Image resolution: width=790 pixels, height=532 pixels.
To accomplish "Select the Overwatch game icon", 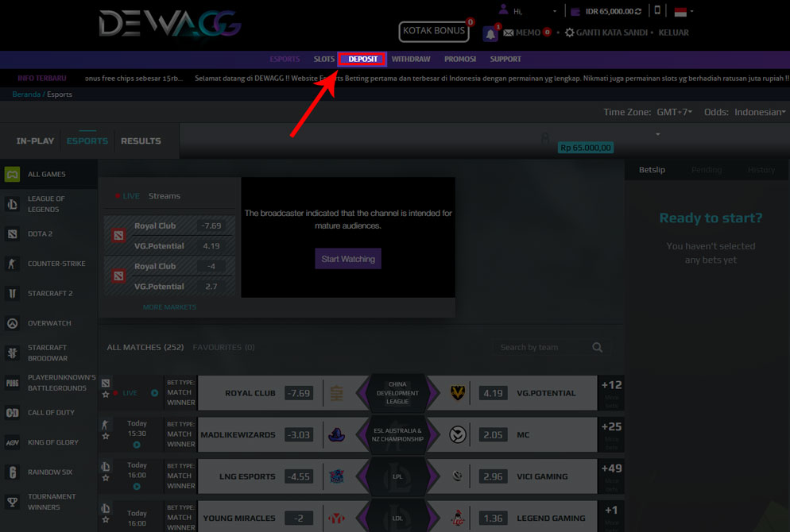I will pos(12,323).
